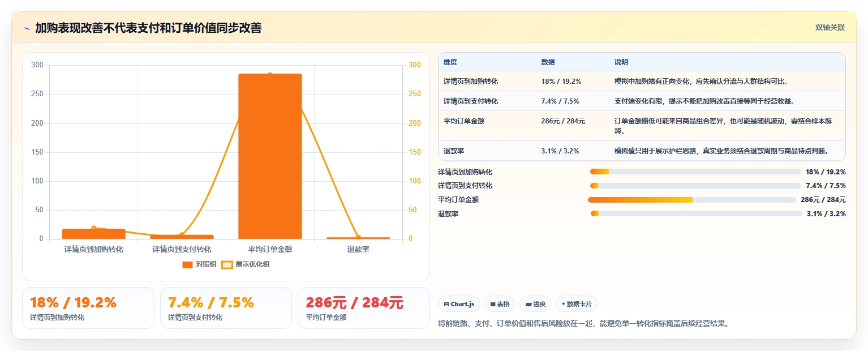
Task: Click the 退款率 x-axis label
Action: point(358,249)
